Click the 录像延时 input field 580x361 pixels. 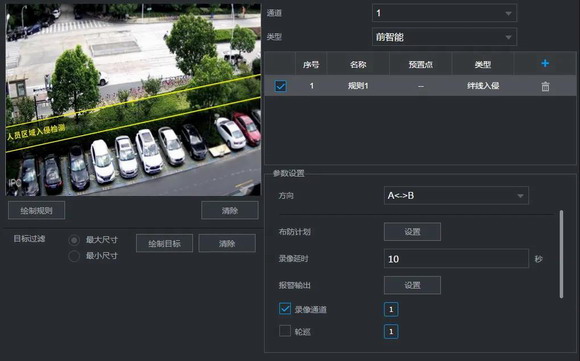tap(456, 259)
